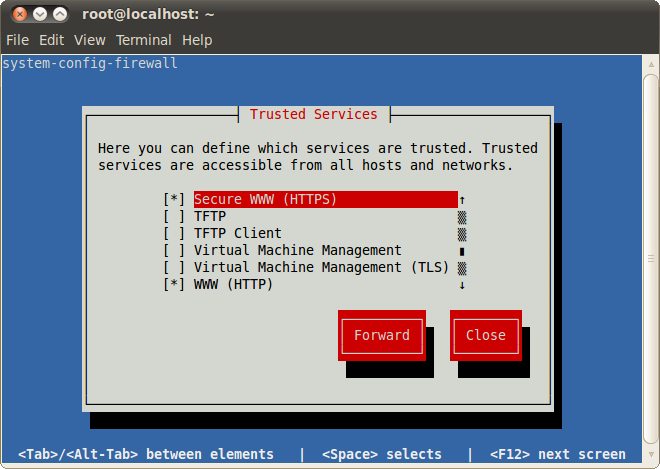
Task: Enable Virtual Machine Management (TLS) checkbox
Action: pos(174,267)
